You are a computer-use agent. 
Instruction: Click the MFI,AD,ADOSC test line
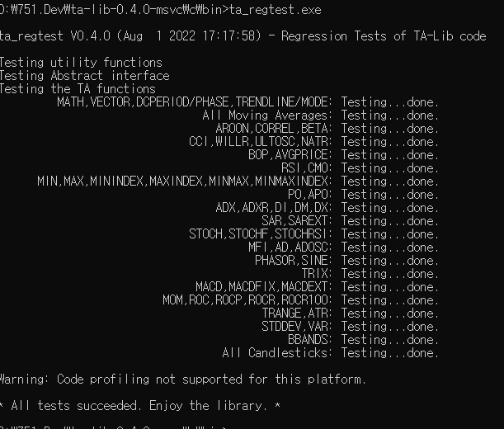tap(343, 247)
